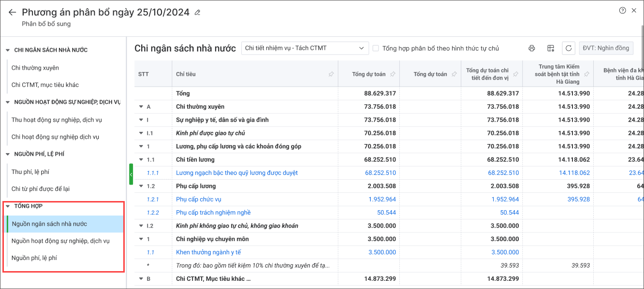Image resolution: width=644 pixels, height=289 pixels.
Task: Pin the Chỉ tiêu column
Action: click(x=331, y=74)
